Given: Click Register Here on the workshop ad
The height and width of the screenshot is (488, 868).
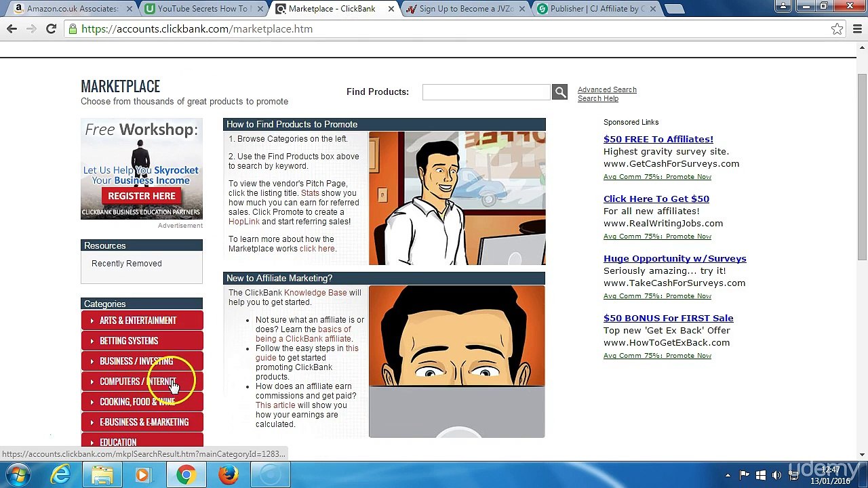Looking at the screenshot, I should 142,196.
